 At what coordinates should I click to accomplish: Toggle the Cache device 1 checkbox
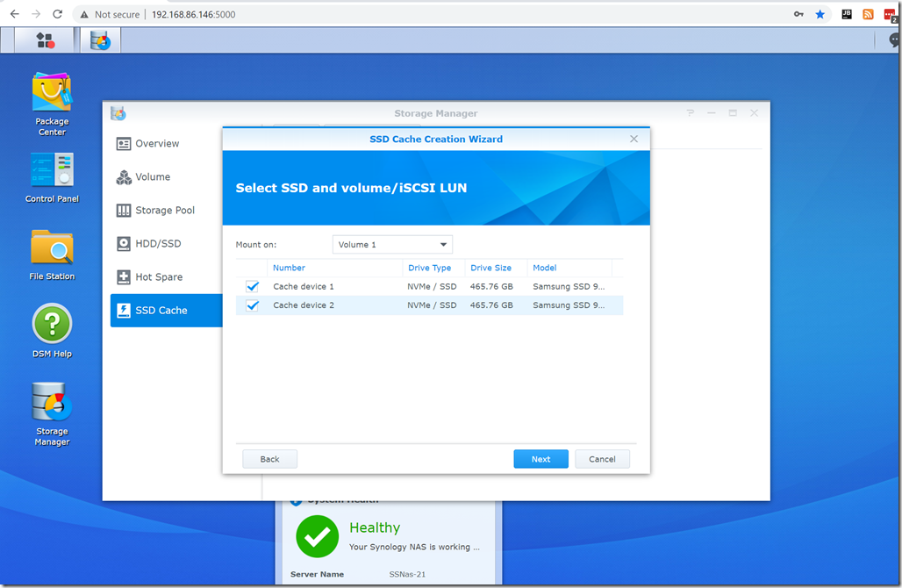[x=252, y=286]
